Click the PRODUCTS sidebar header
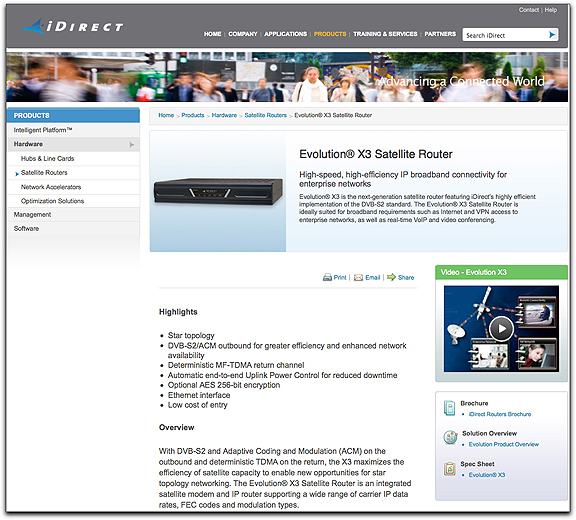The image size is (576, 520). (73, 115)
